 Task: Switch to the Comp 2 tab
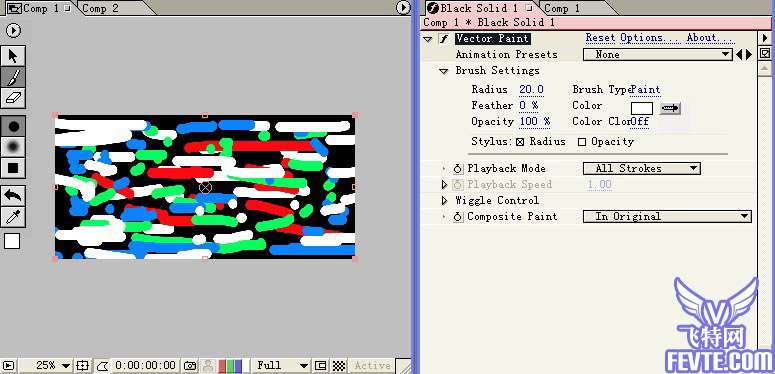[100, 8]
